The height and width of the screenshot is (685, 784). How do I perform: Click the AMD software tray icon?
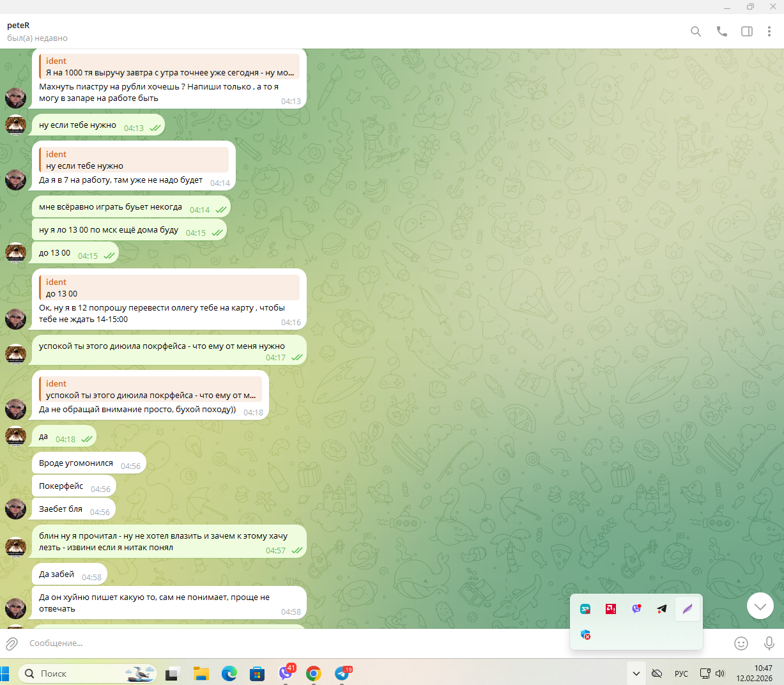(611, 609)
